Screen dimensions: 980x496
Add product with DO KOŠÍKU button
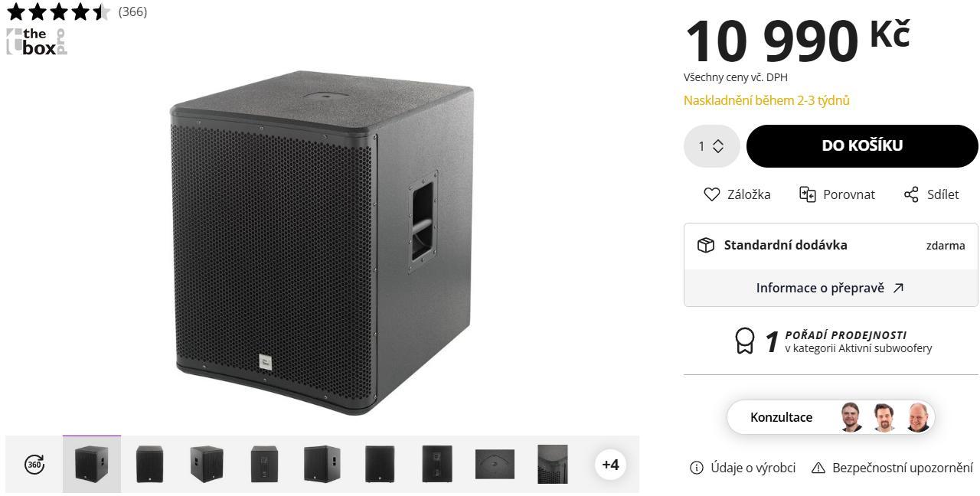coord(862,146)
